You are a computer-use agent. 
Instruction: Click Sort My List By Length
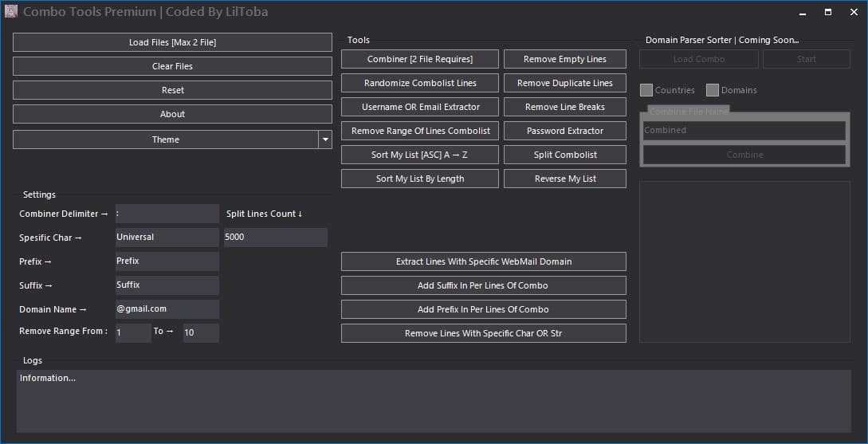(x=420, y=179)
